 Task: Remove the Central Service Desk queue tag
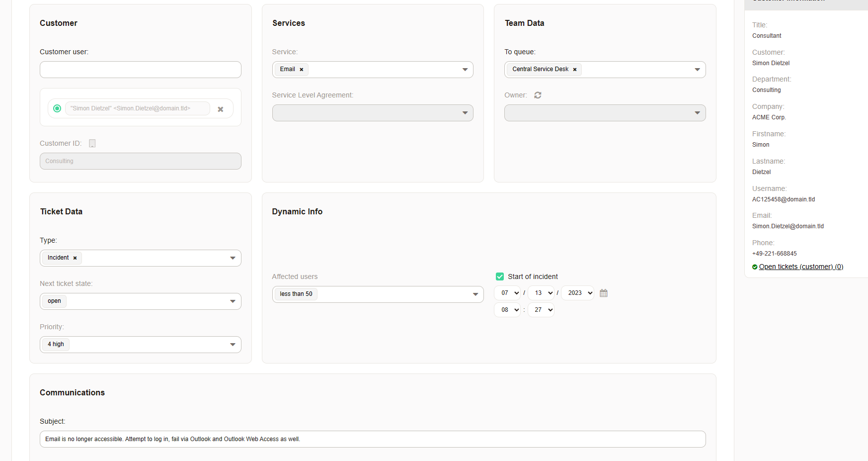pyautogui.click(x=575, y=70)
